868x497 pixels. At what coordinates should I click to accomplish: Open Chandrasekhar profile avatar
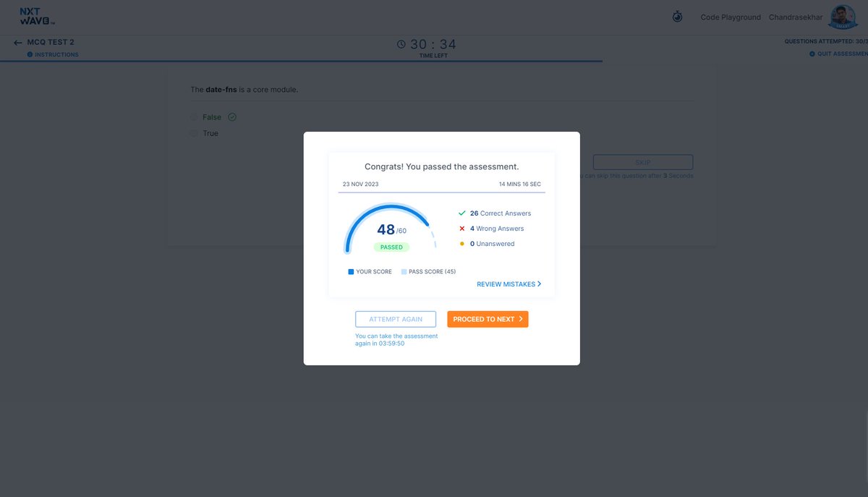pyautogui.click(x=843, y=17)
